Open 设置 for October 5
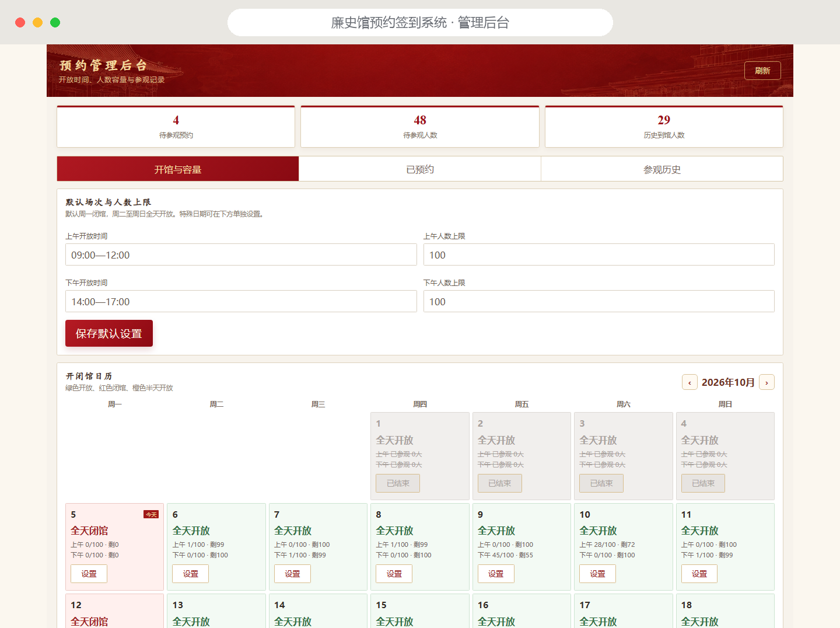 point(89,574)
